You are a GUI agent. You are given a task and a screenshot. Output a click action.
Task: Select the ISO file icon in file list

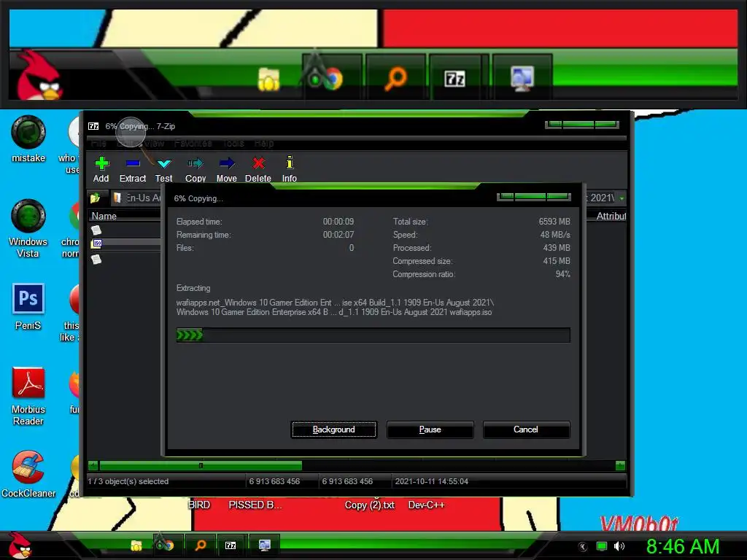tap(97, 244)
